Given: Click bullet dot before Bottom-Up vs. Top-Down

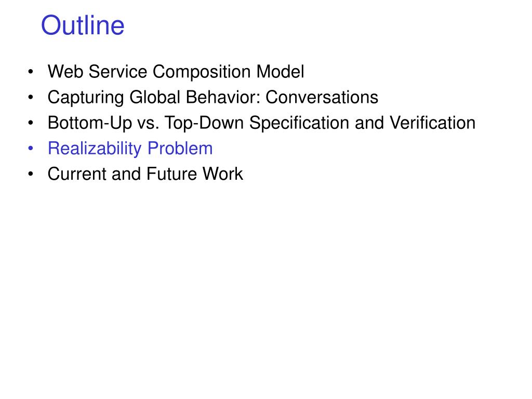Looking at the screenshot, I should 31,123.
